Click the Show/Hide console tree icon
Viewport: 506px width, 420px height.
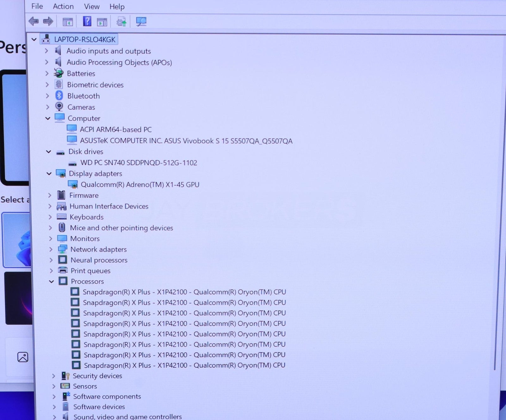68,22
